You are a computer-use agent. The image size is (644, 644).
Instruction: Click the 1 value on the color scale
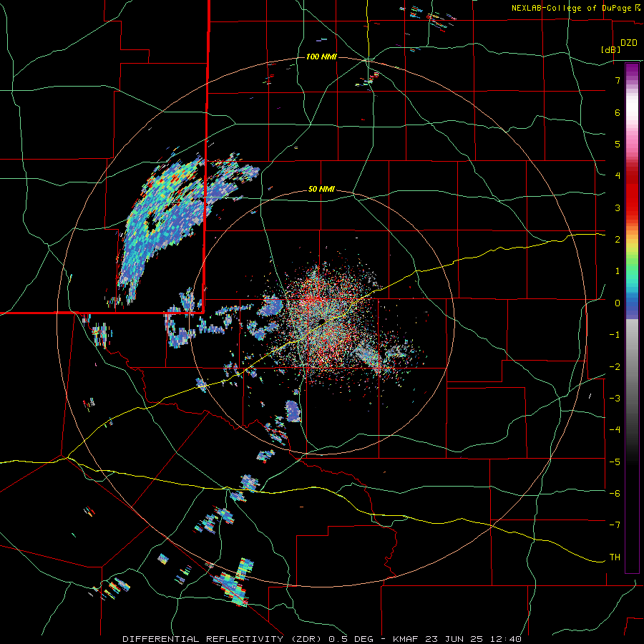618,271
